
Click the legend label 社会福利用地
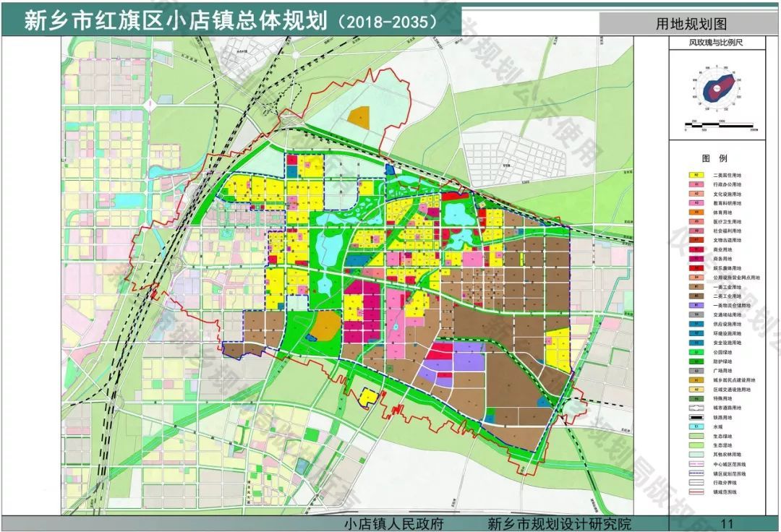727,231
